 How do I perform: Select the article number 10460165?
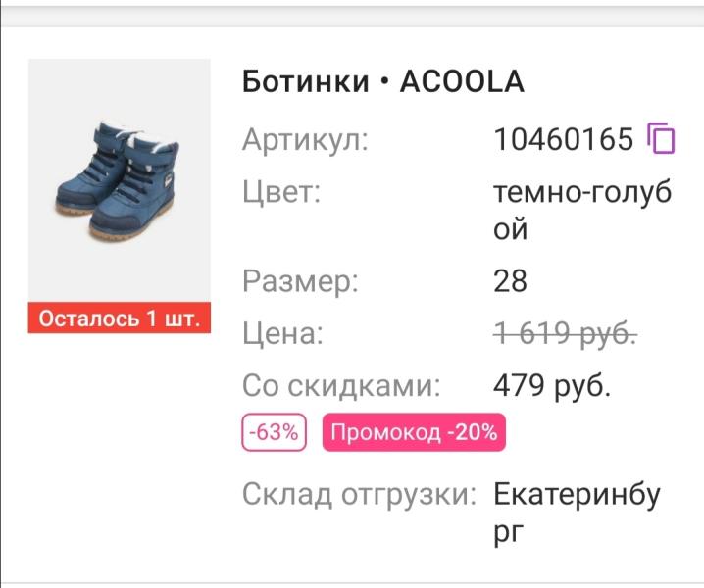pyautogui.click(x=564, y=140)
